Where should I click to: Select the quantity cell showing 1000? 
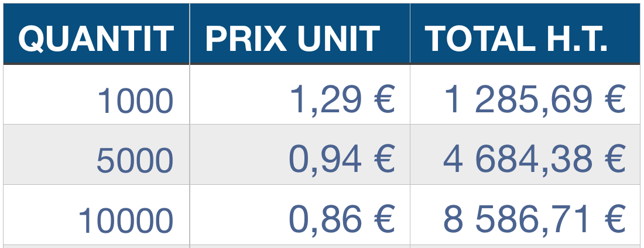coord(97,94)
